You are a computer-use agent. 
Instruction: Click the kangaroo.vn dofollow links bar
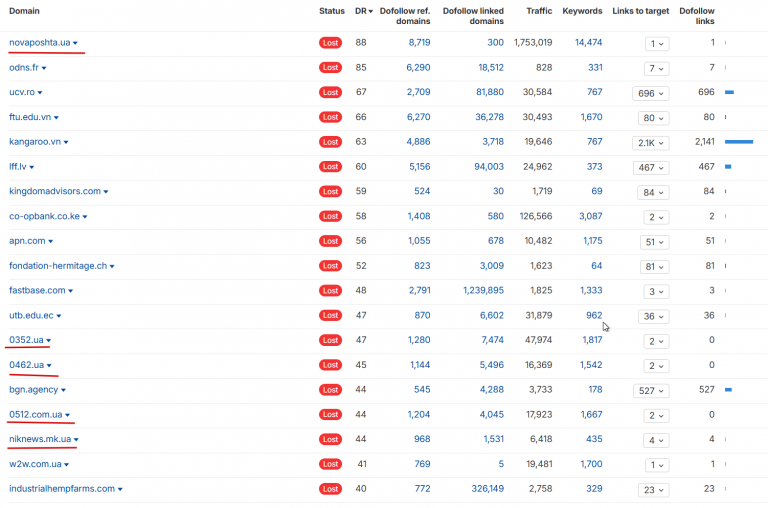(x=739, y=142)
